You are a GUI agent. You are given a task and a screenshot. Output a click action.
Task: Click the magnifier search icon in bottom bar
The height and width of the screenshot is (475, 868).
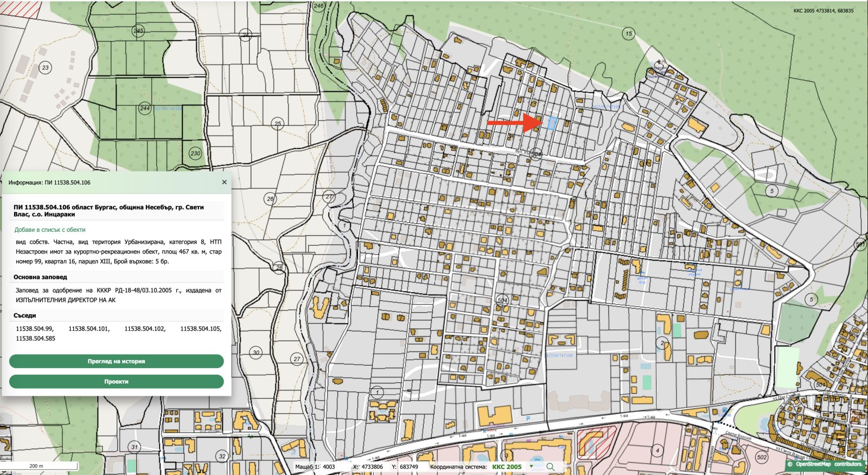(550, 467)
